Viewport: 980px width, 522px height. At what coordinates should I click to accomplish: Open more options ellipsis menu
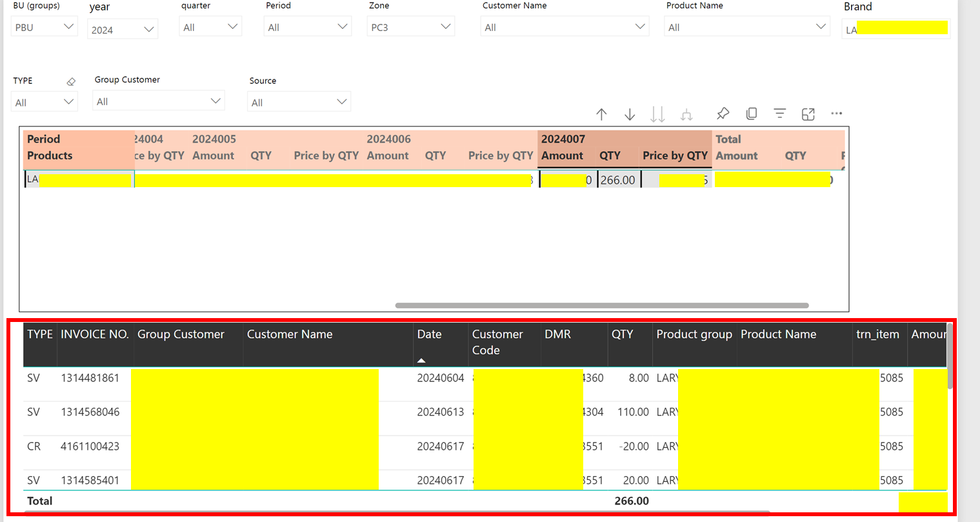click(836, 114)
